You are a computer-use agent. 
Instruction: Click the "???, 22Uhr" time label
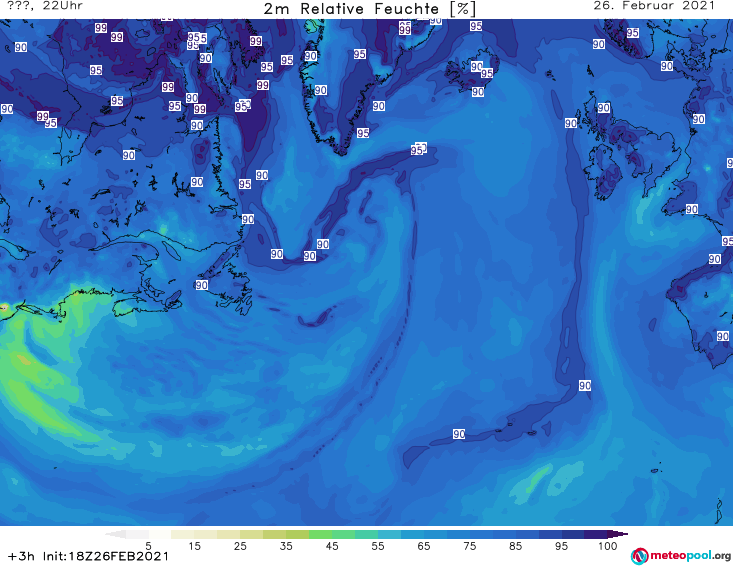[45, 6]
